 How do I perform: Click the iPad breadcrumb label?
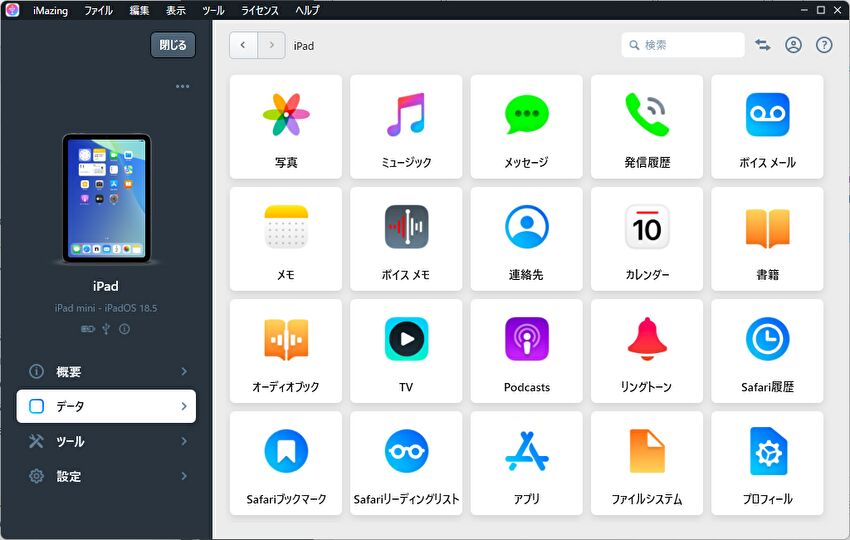(x=304, y=46)
